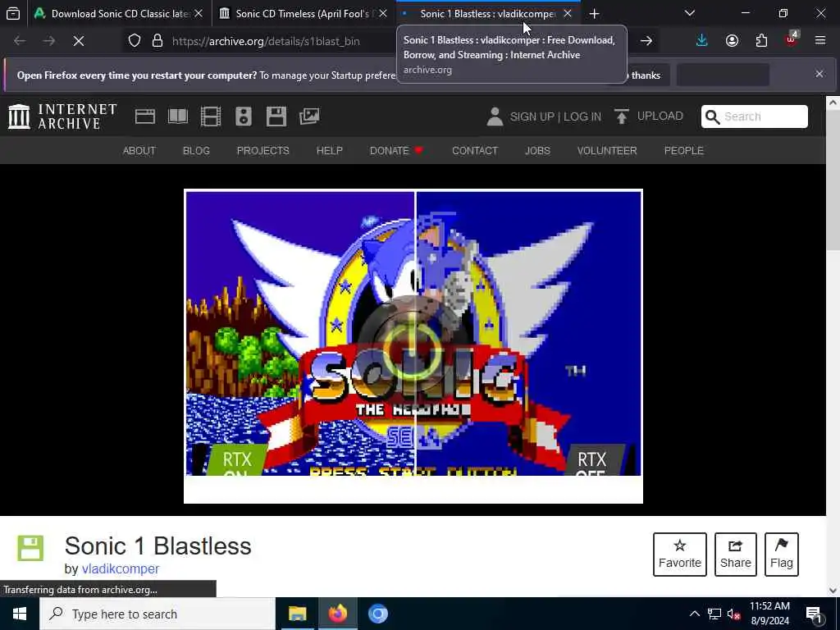Click the page vertical scrollbar thumb
Screen dimensions: 840x630
(833, 180)
